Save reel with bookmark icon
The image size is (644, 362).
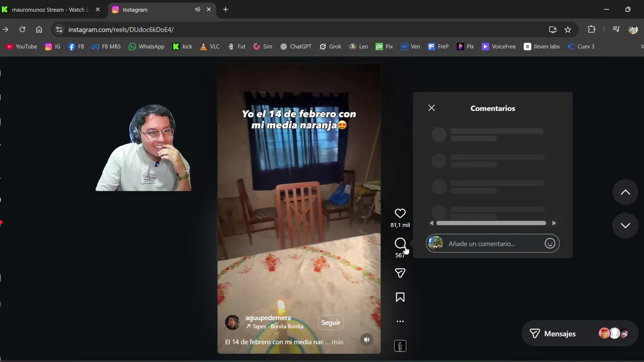[400, 297]
